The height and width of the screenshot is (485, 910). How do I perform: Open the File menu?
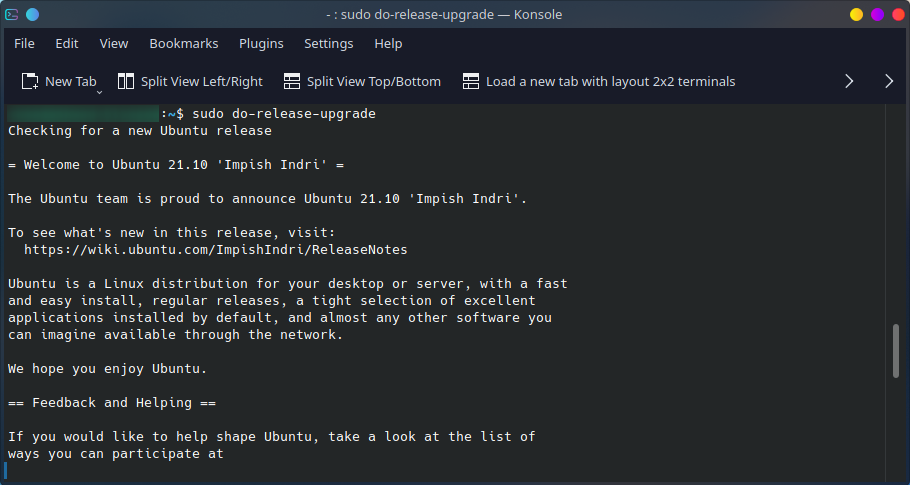(24, 44)
